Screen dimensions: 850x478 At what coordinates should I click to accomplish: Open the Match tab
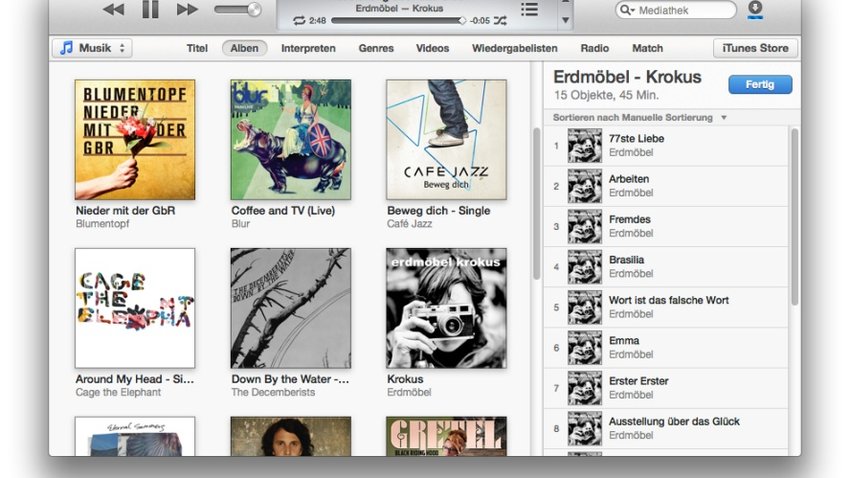647,48
